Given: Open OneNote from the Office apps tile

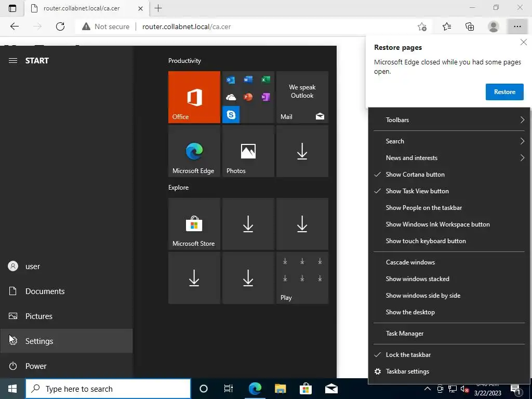Looking at the screenshot, I should (265, 97).
